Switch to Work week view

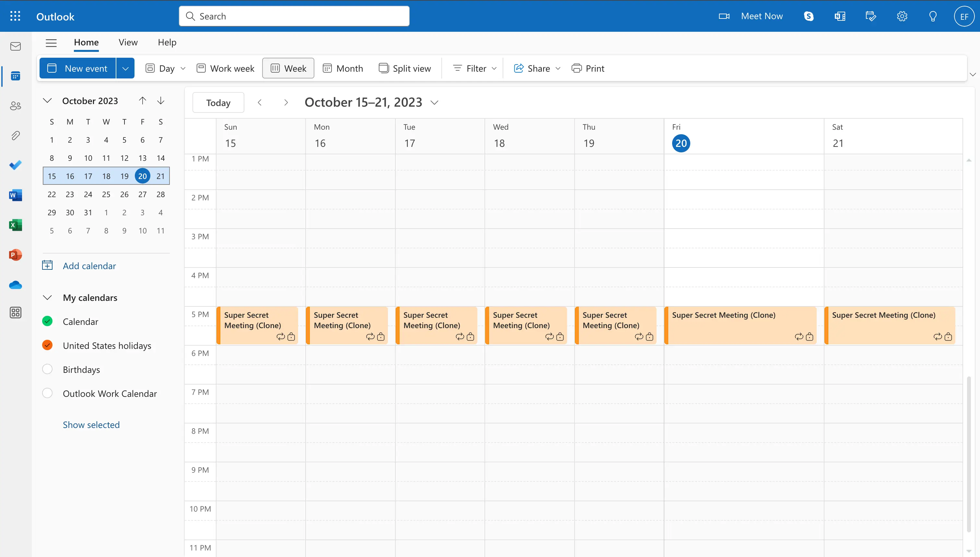tap(225, 67)
